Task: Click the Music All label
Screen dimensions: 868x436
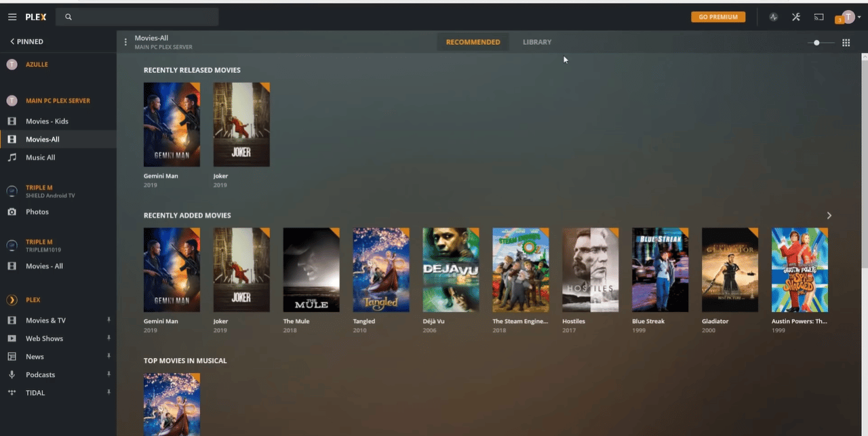Action: (41, 157)
